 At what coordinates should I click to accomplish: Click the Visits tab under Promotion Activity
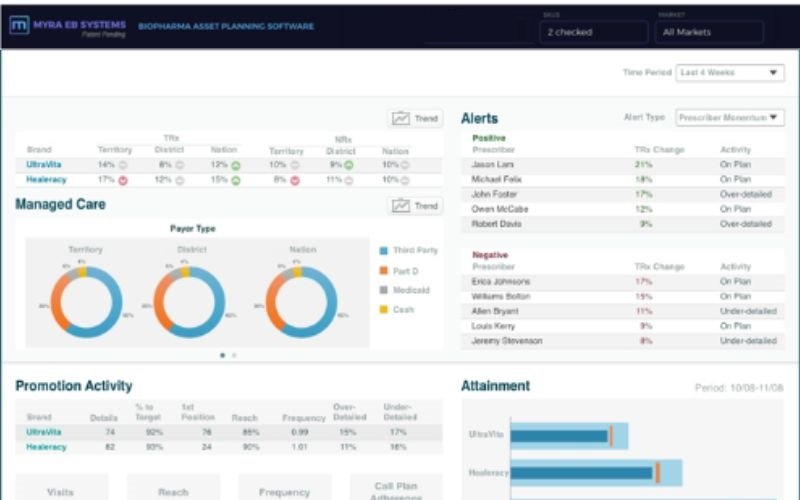pos(62,488)
